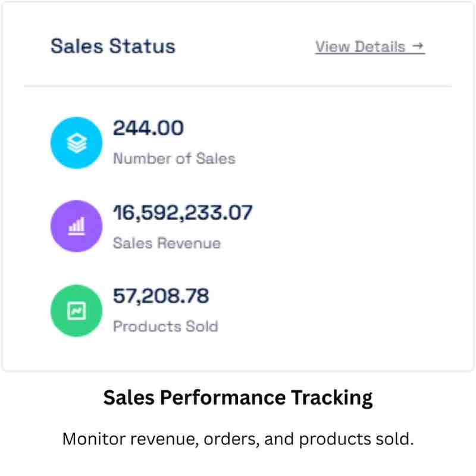Image resolution: width=476 pixels, height=476 pixels.
Task: Click the Sales Performance Tracking title
Action: (238, 397)
